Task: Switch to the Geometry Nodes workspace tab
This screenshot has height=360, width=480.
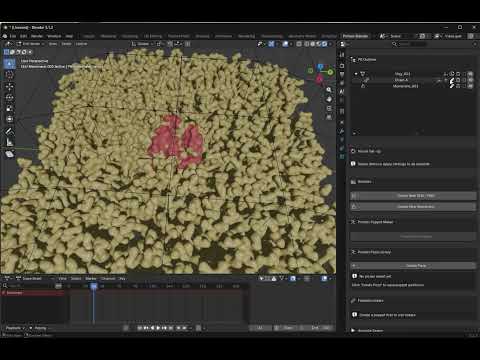Action: 302,36
